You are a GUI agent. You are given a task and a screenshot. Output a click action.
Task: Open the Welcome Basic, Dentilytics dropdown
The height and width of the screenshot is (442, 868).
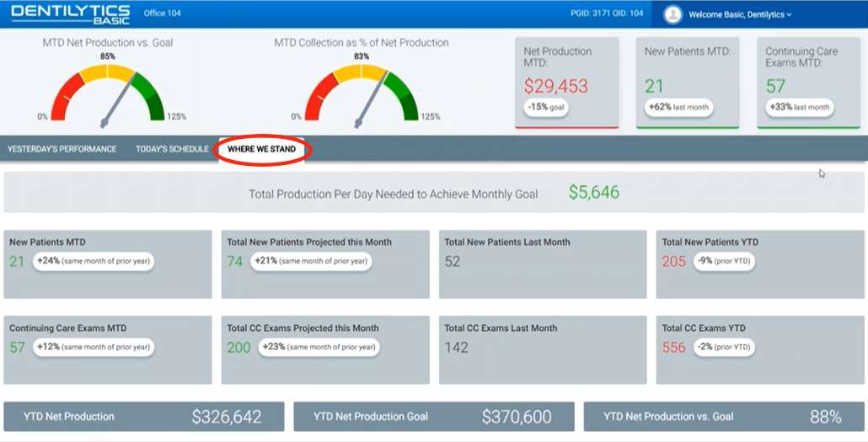pos(740,14)
